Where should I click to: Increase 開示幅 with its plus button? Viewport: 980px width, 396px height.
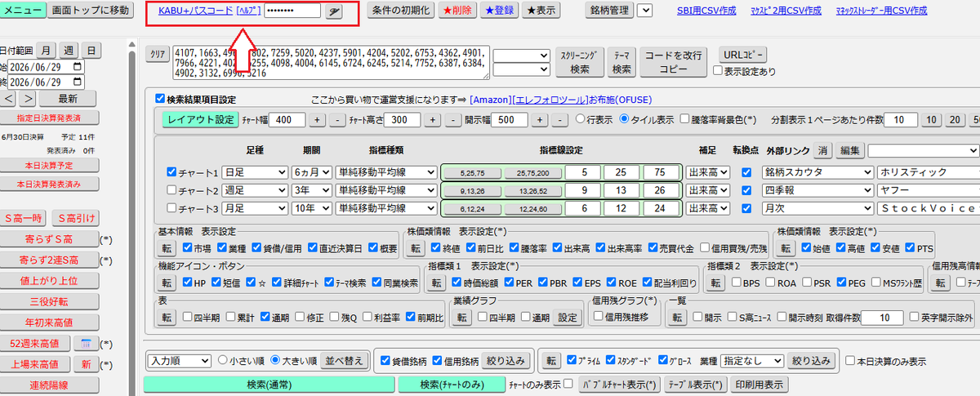[540, 120]
